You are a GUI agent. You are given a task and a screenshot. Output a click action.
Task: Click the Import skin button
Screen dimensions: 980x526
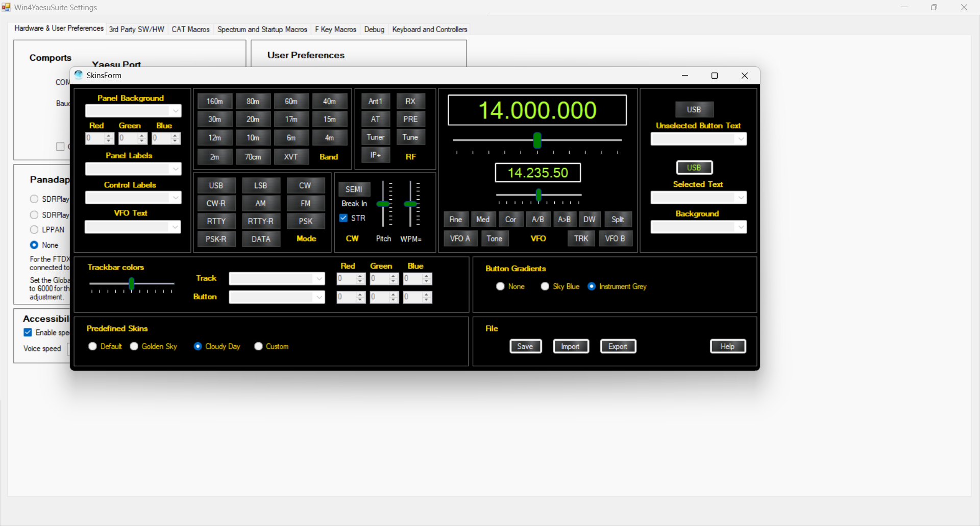click(x=571, y=346)
